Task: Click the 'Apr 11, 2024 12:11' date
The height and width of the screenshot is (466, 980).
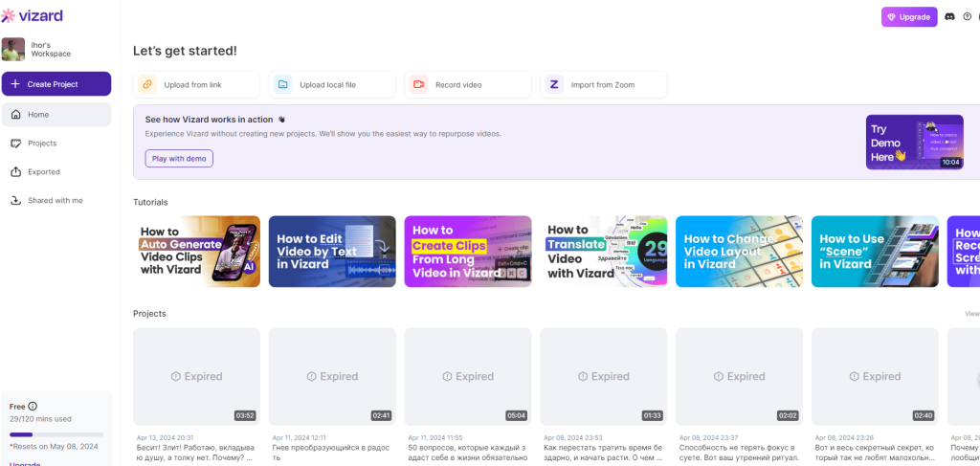Action: 300,438
